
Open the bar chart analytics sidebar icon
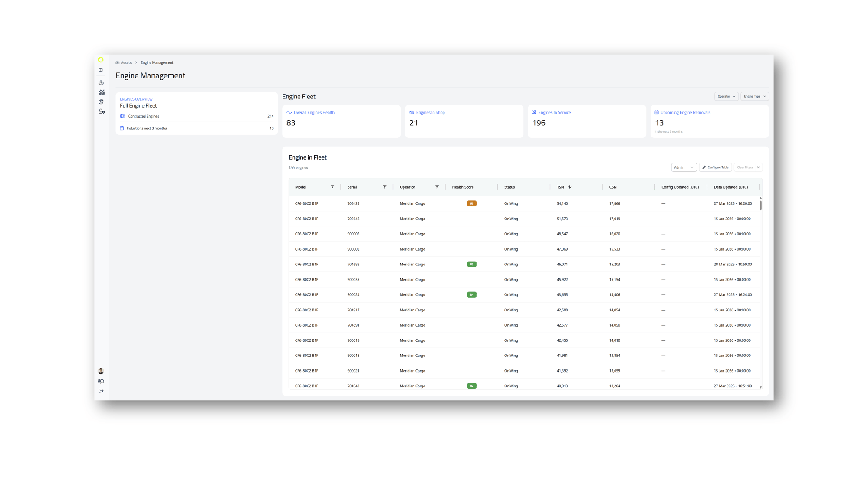point(101,92)
